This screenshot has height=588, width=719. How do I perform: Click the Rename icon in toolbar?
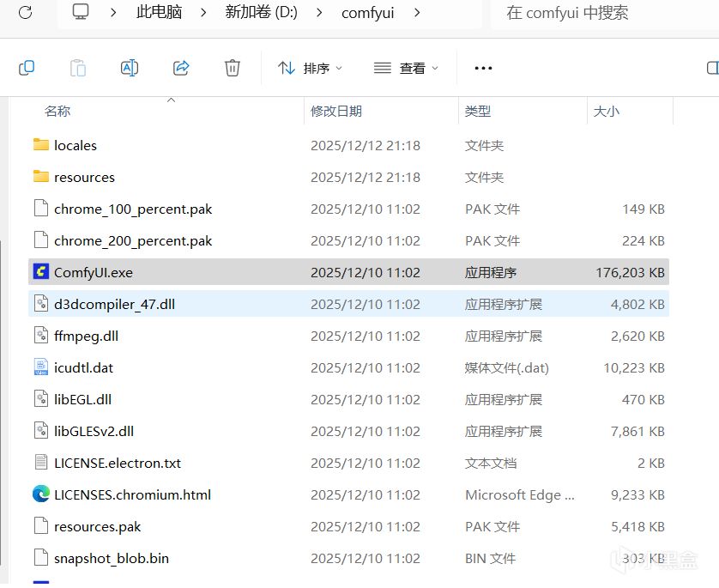click(x=130, y=68)
